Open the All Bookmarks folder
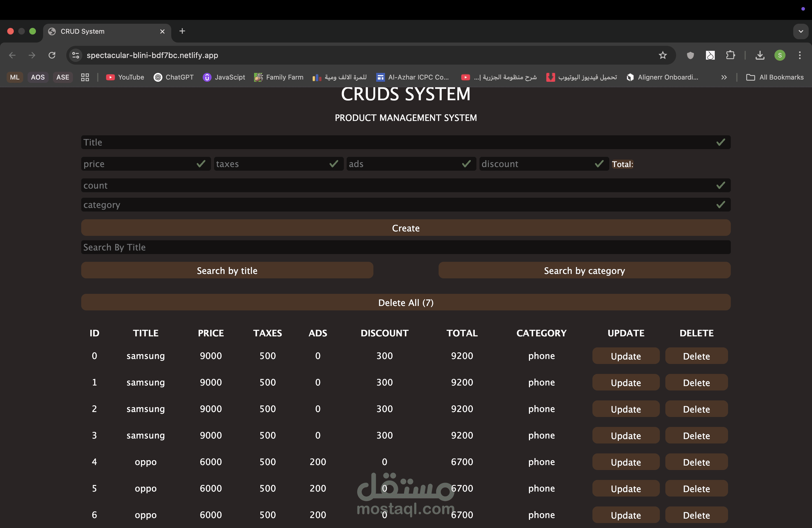The height and width of the screenshot is (528, 812). coord(775,77)
